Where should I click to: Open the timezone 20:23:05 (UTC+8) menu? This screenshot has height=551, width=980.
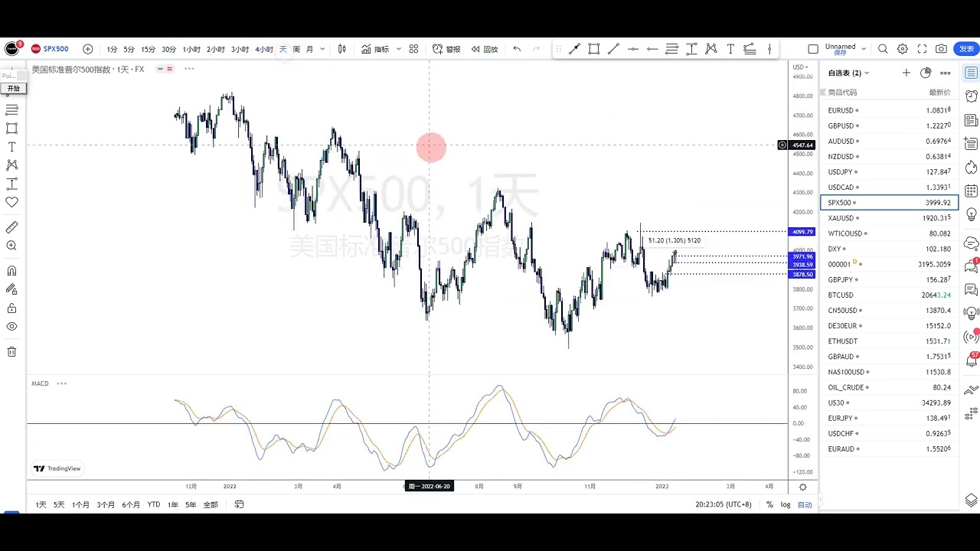pos(724,504)
